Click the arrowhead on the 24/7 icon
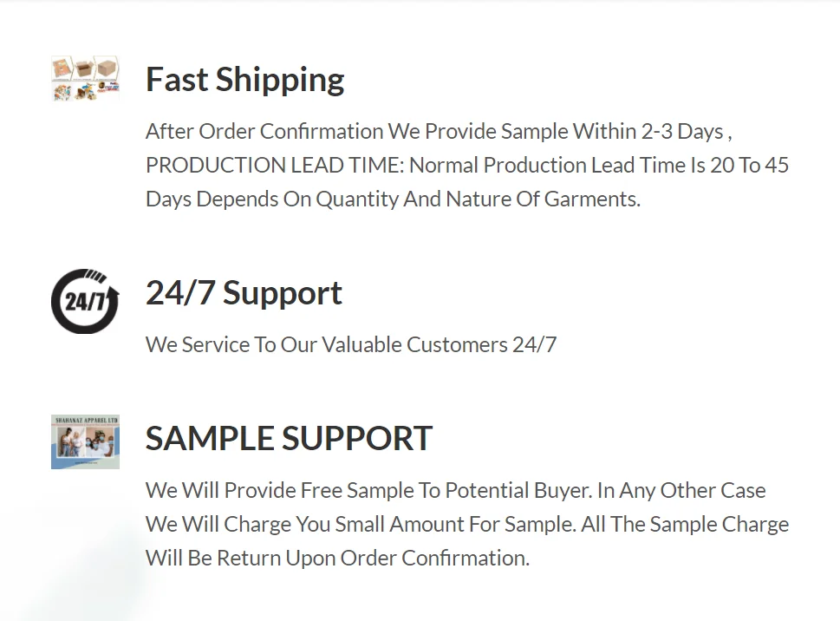The height and width of the screenshot is (621, 840). point(113,296)
